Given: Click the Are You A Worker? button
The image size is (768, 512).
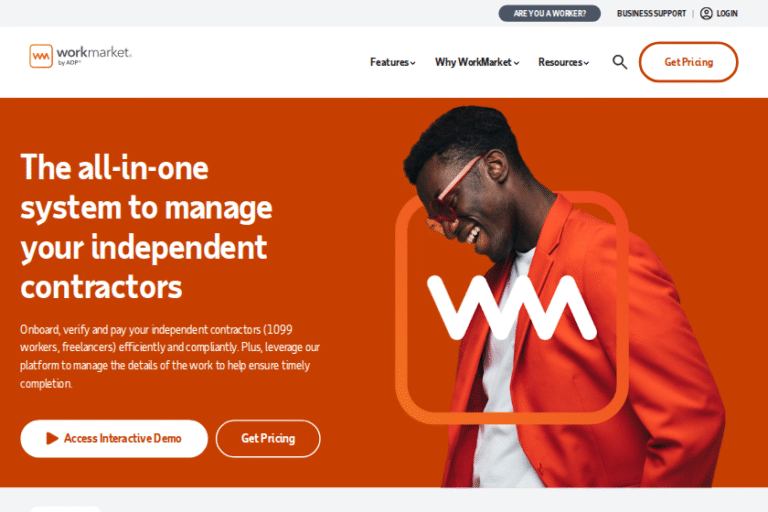Looking at the screenshot, I should pyautogui.click(x=550, y=13).
